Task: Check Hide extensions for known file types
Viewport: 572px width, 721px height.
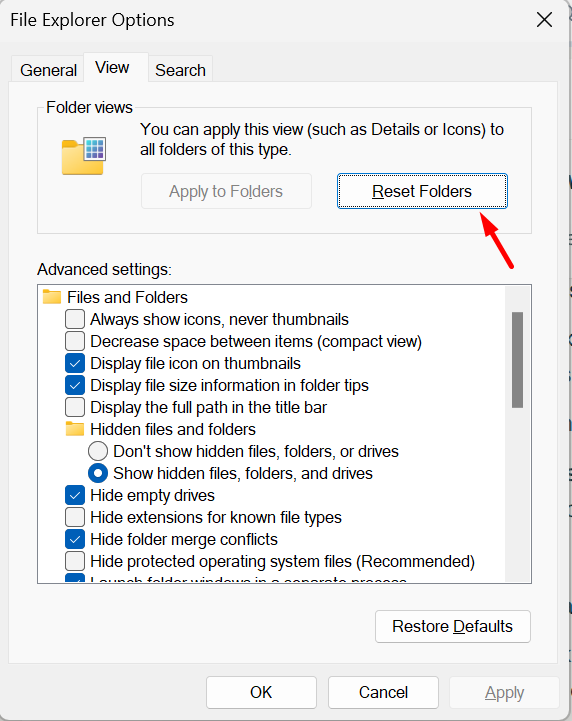Action: coord(75,517)
